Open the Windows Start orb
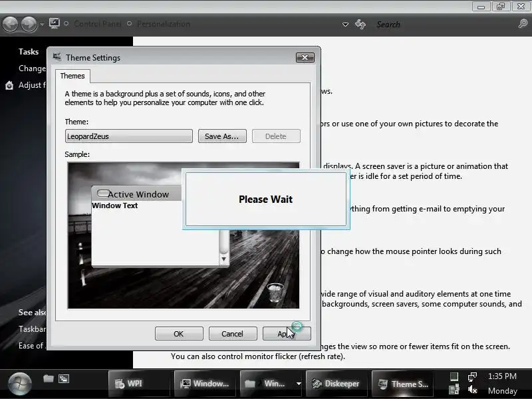Viewport: 532px width, 399px height. 20,384
